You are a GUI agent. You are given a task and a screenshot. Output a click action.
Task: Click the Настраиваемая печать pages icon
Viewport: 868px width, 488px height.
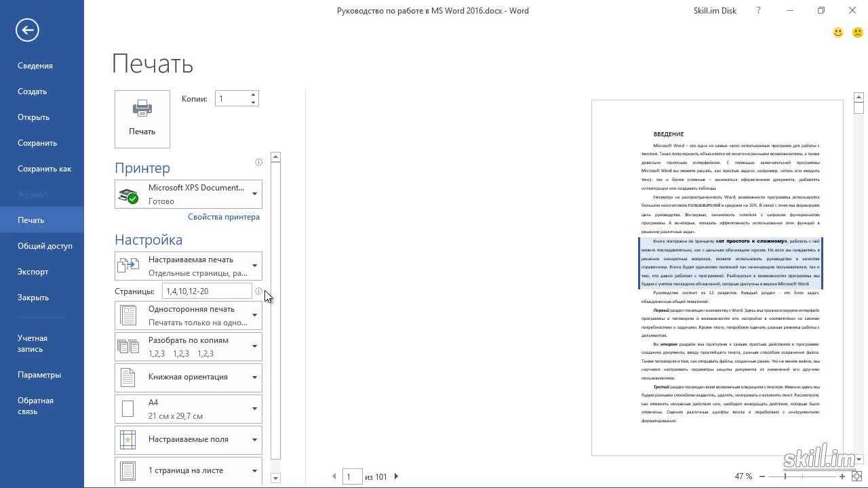point(129,266)
